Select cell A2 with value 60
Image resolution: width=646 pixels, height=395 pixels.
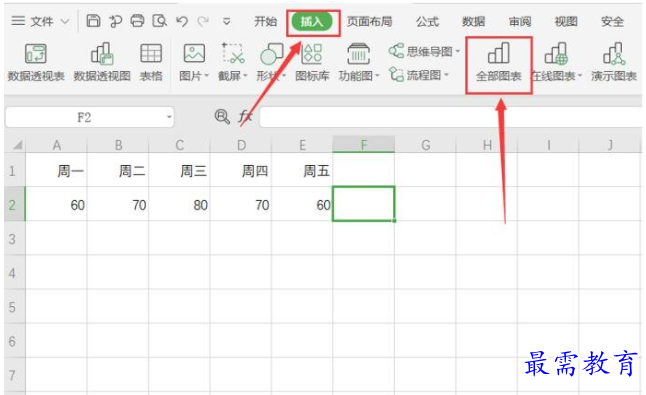click(56, 204)
